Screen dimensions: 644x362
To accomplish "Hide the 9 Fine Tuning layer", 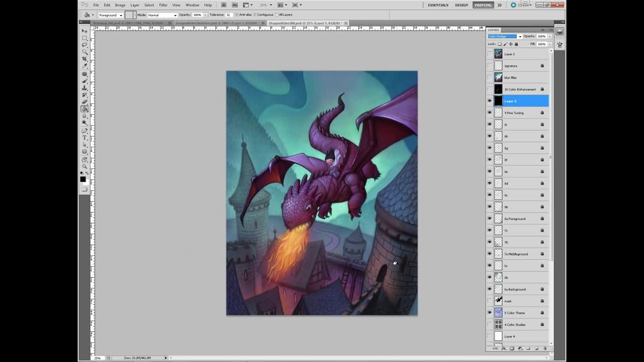I will (490, 113).
